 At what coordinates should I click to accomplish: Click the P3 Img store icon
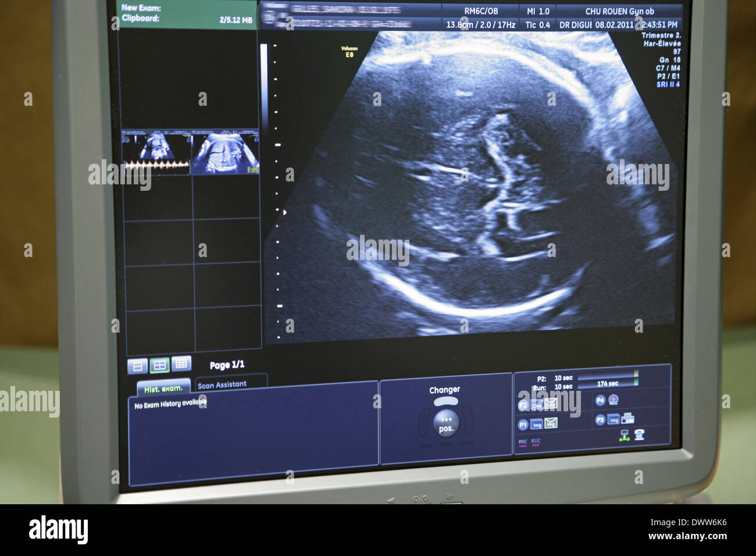(614, 420)
